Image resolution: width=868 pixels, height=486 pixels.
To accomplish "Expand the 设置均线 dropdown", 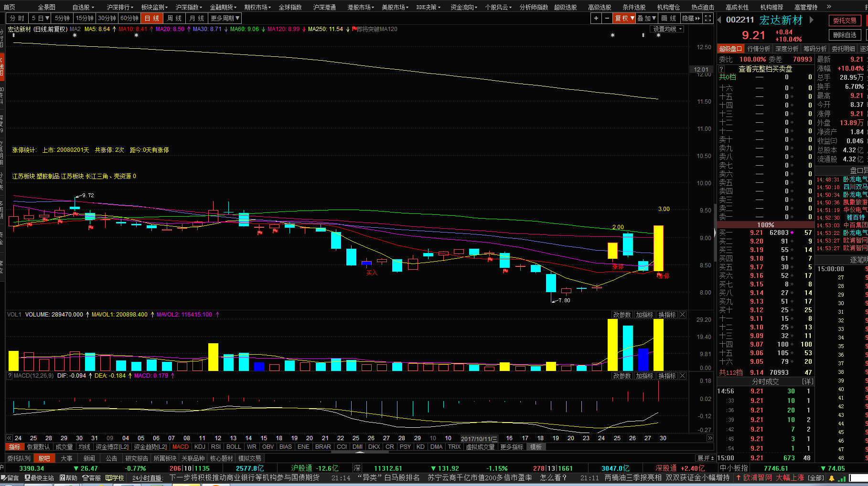I will tap(668, 29).
